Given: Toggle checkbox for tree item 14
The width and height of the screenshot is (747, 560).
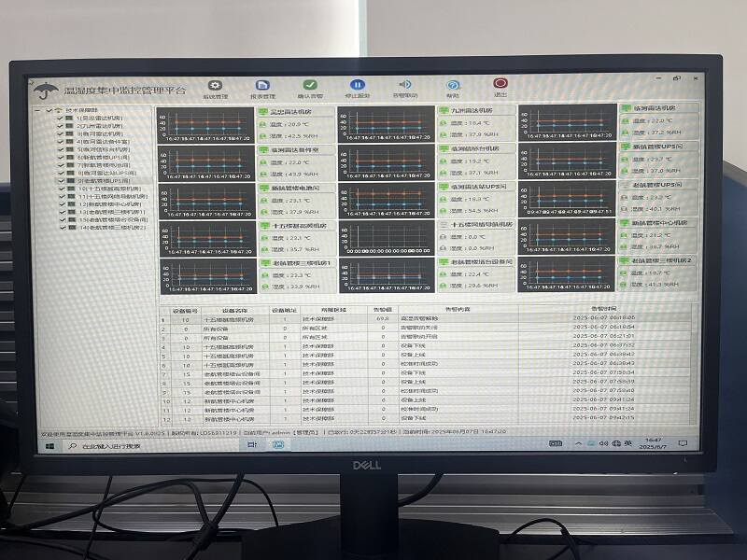Looking at the screenshot, I should tap(62, 227).
